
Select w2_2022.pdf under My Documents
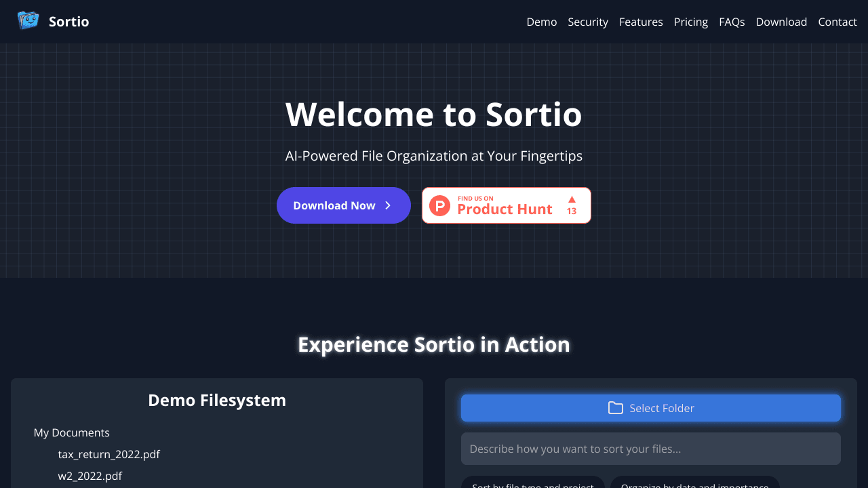click(90, 476)
